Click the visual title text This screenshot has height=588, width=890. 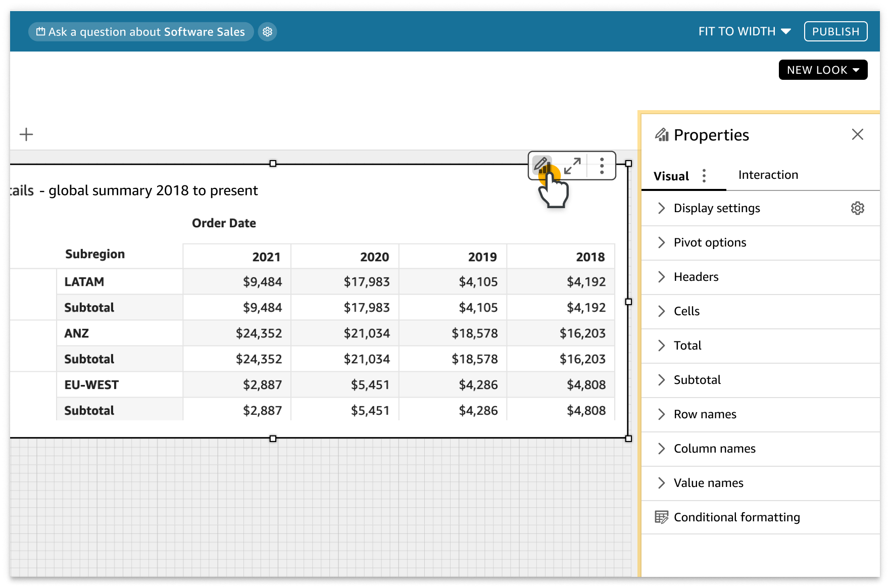[x=134, y=190]
